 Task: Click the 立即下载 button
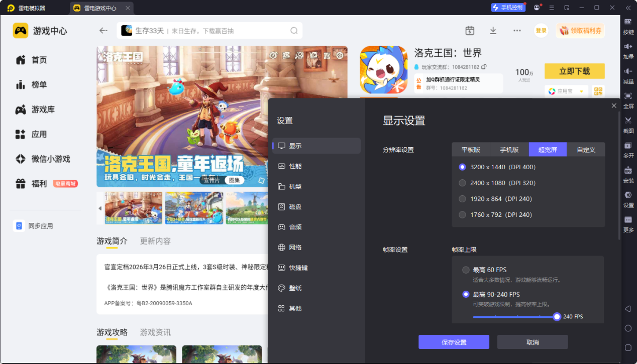click(574, 71)
